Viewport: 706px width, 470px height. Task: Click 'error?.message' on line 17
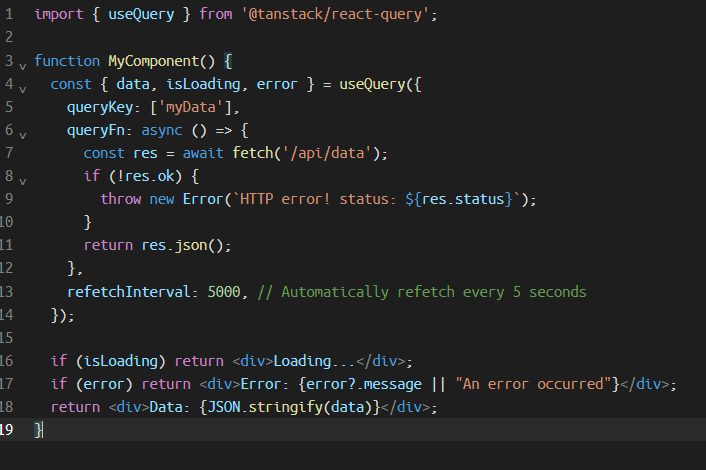(364, 384)
